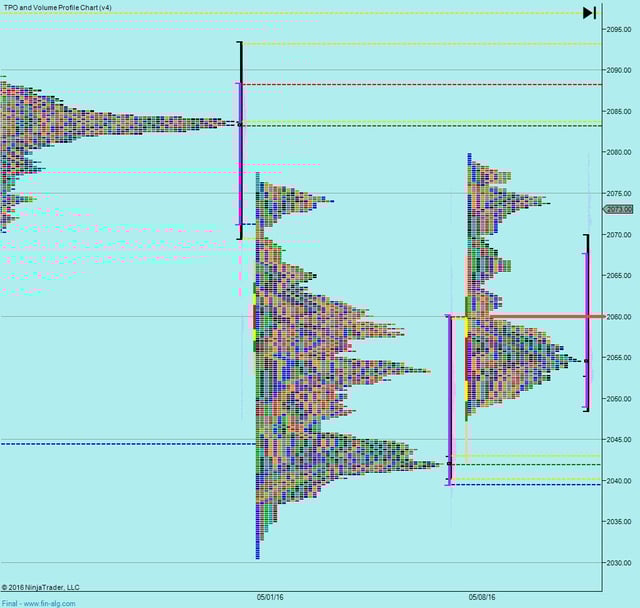Click the 2073.00 current price marker
The width and height of the screenshot is (640, 608).
620,209
